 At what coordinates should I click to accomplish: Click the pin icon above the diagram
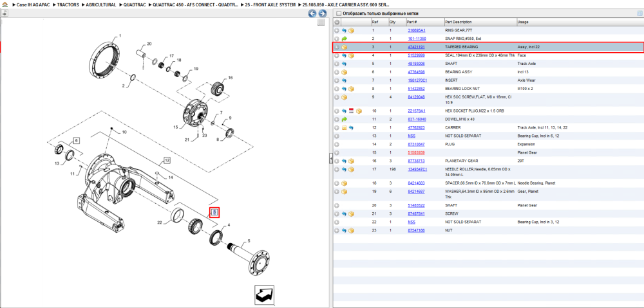5,14
